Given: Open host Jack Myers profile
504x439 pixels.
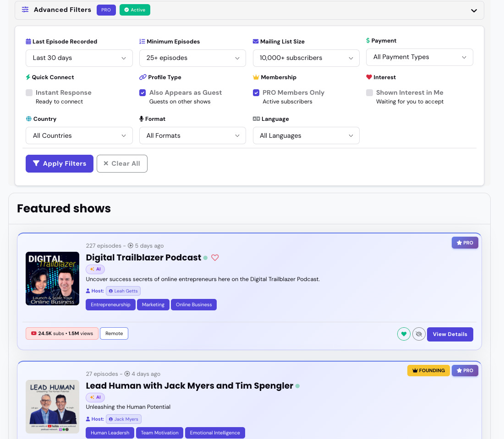Looking at the screenshot, I should click(124, 419).
